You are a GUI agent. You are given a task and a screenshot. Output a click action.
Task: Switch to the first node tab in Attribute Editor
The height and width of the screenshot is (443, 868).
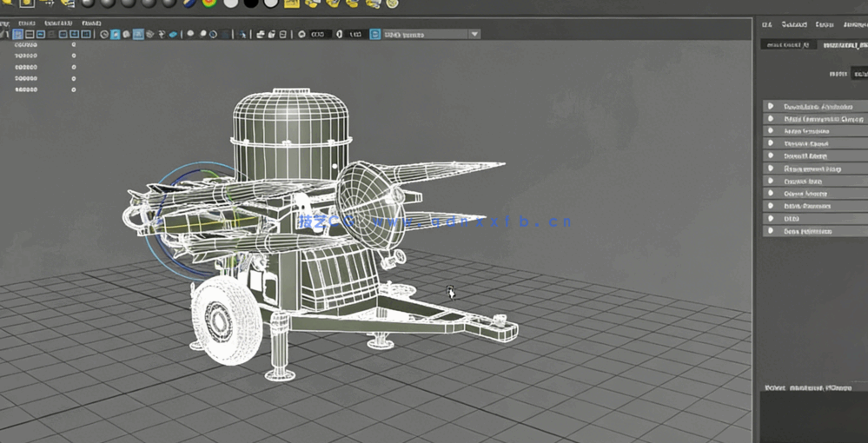pyautogui.click(x=787, y=44)
